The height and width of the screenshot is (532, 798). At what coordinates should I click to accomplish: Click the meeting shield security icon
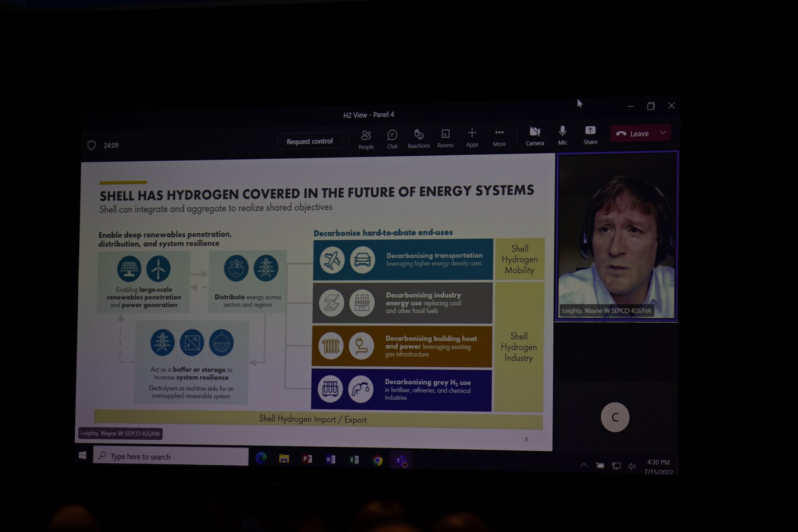pyautogui.click(x=92, y=145)
